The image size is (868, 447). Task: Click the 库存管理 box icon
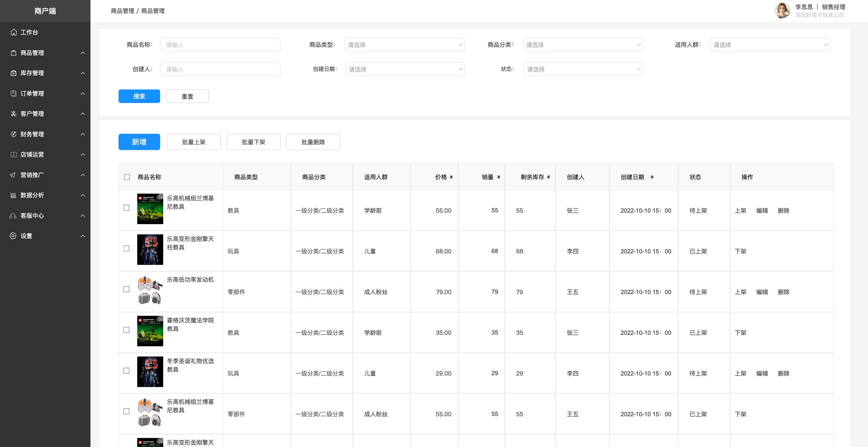[x=14, y=73]
